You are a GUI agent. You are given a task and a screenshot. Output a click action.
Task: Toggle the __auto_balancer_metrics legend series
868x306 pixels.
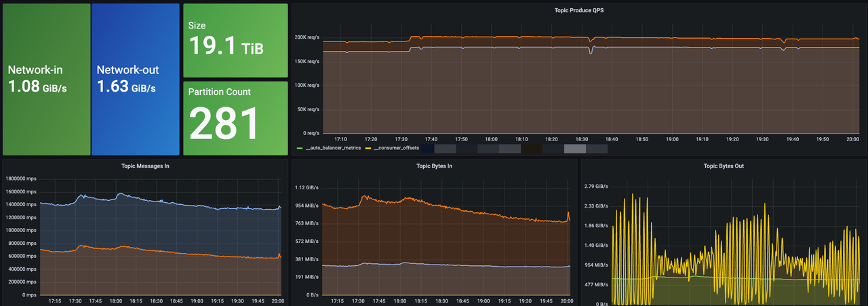pos(333,148)
